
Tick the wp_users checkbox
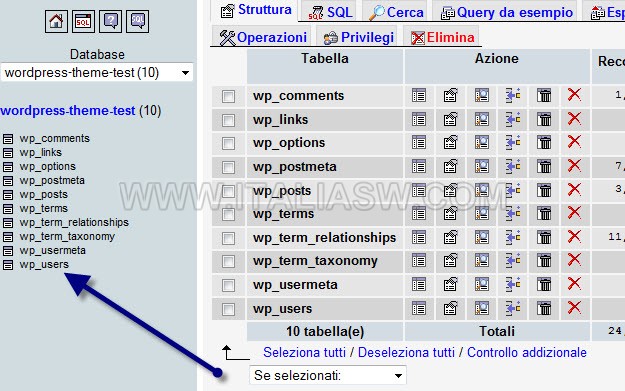tap(228, 309)
